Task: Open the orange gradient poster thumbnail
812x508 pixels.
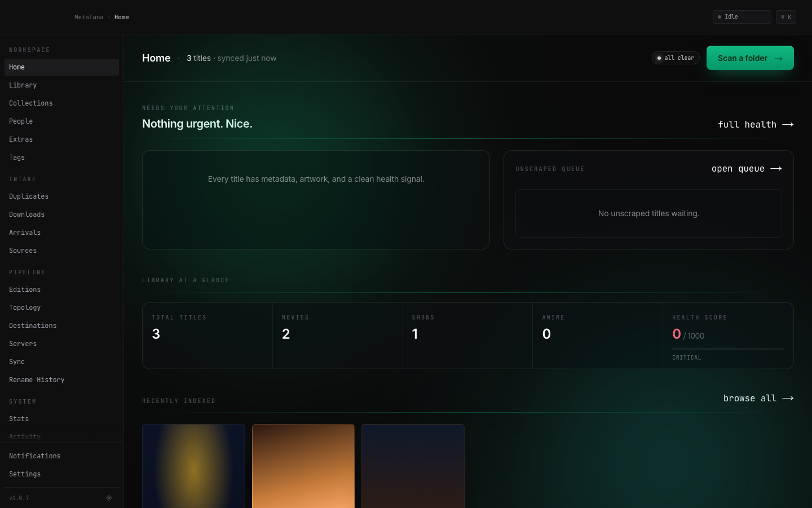Action: (303, 466)
